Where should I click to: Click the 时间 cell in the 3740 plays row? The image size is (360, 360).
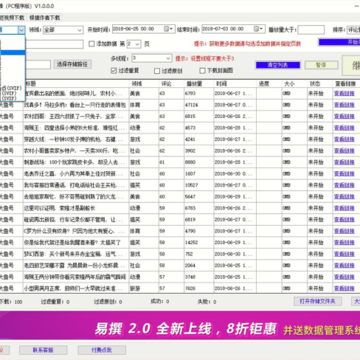tap(235, 277)
